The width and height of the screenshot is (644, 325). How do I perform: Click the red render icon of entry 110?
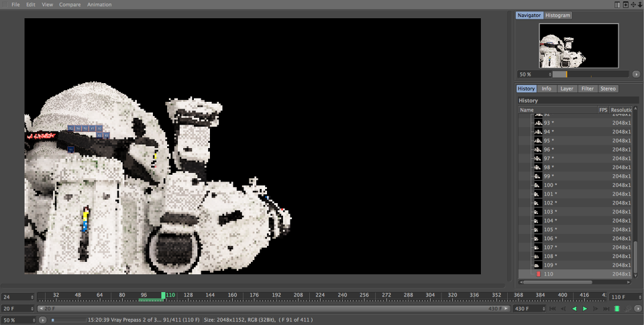coord(539,274)
